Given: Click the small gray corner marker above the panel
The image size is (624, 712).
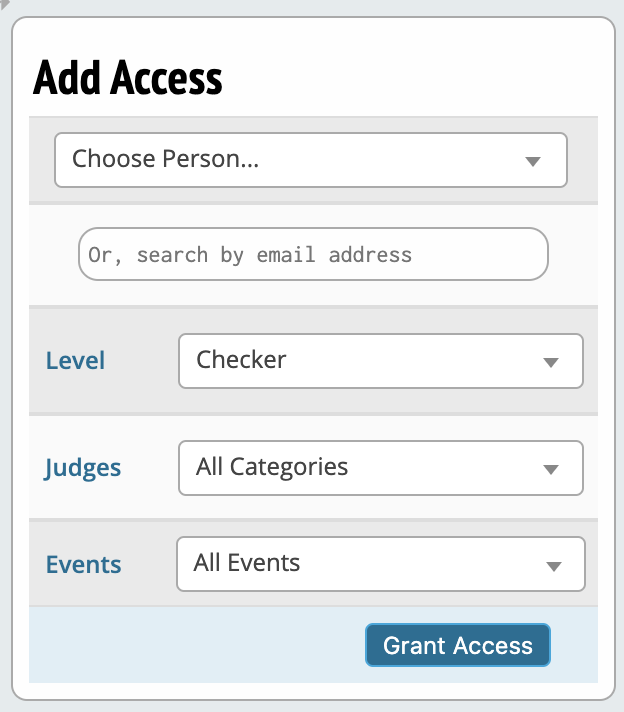Looking at the screenshot, I should (x=4, y=4).
